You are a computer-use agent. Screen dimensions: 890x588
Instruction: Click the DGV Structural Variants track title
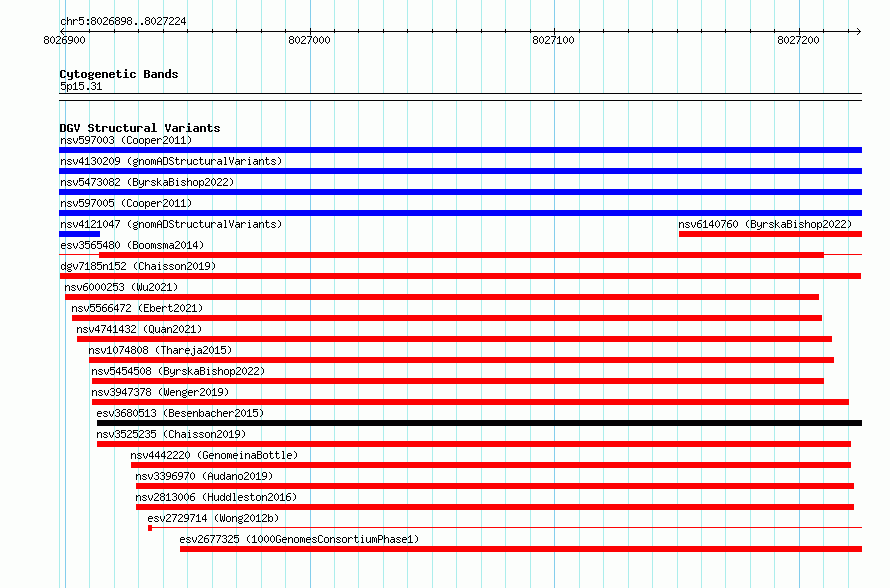[x=140, y=128]
